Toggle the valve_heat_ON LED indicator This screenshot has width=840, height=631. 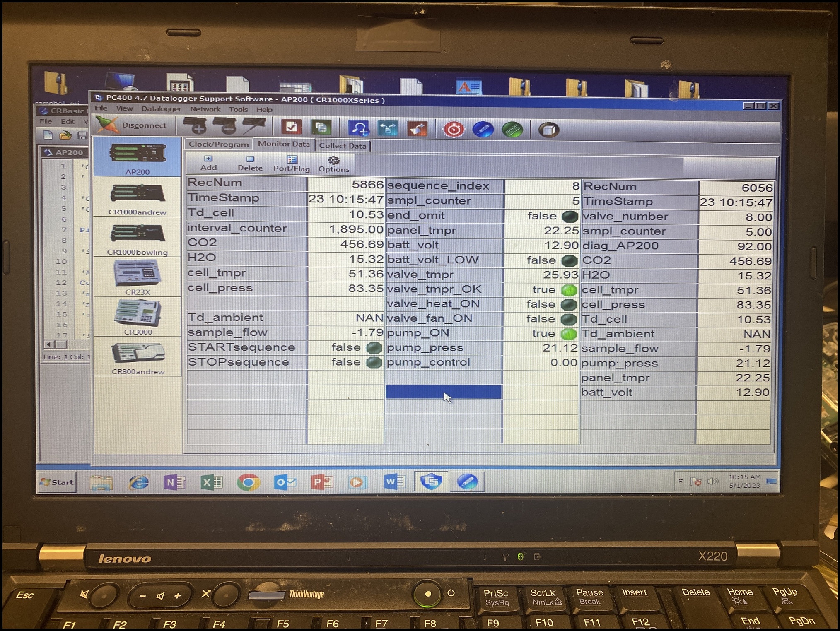pos(569,305)
